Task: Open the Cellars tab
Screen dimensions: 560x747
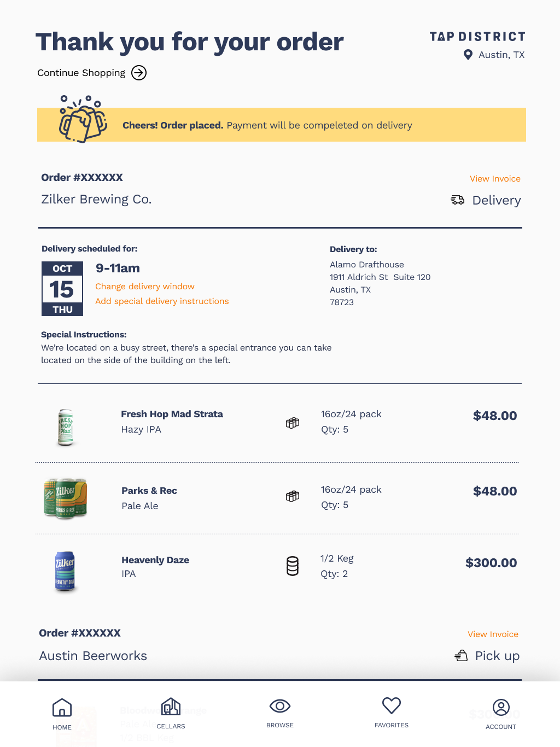Action: pyautogui.click(x=171, y=713)
